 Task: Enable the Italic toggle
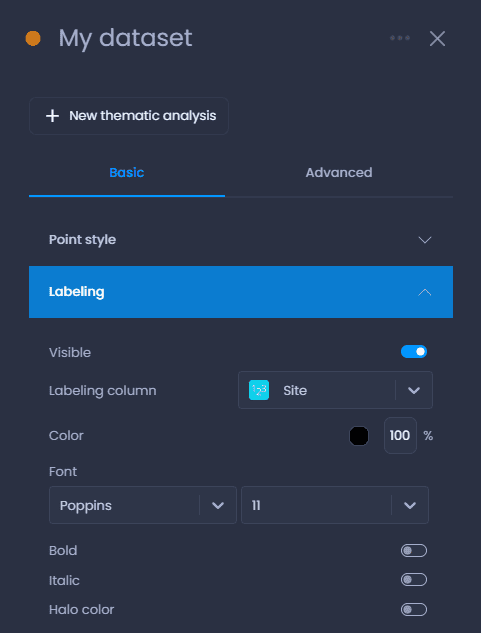click(x=414, y=580)
